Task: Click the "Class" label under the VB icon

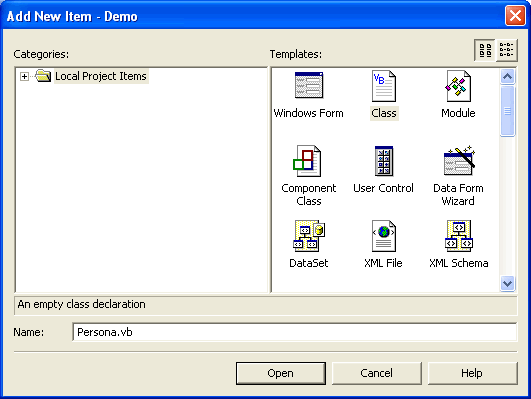Action: (x=384, y=113)
